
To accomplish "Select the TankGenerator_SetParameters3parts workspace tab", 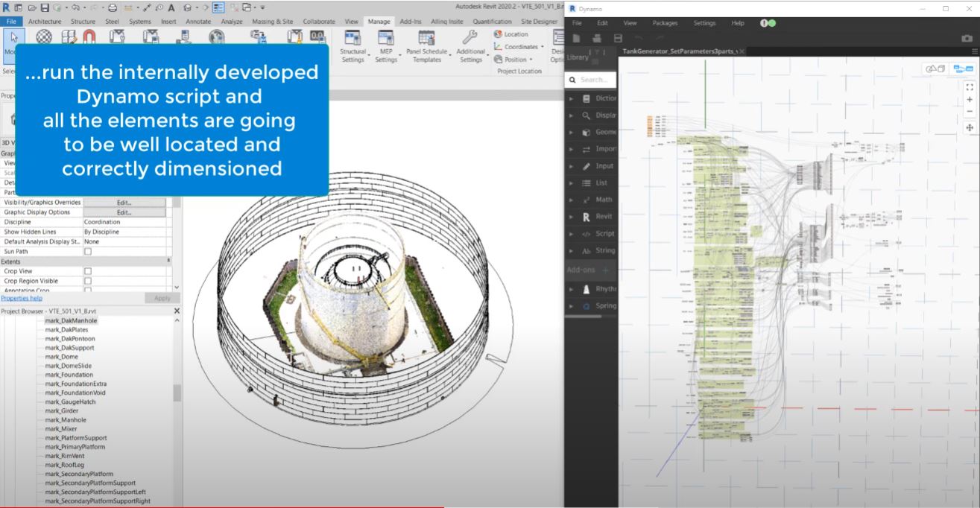I will click(x=678, y=51).
